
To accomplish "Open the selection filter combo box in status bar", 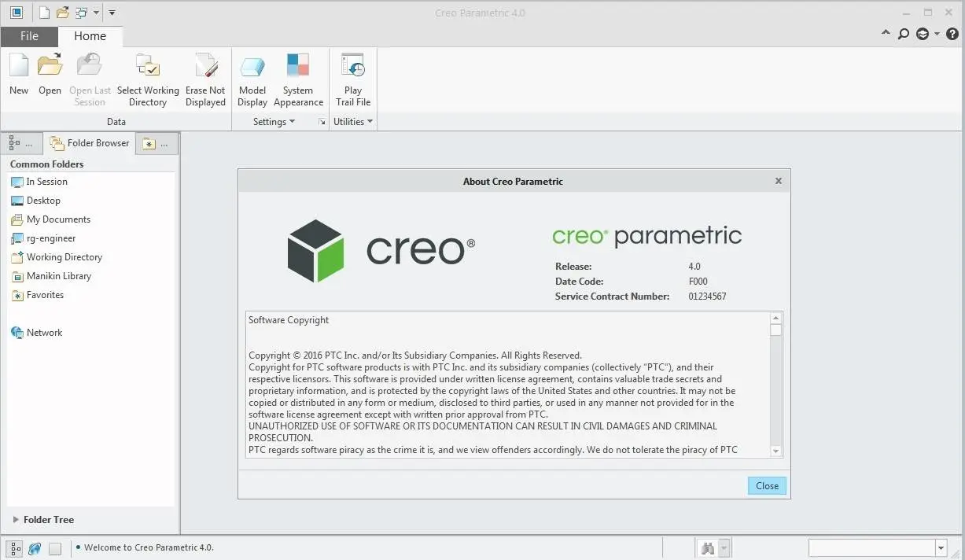I will (x=878, y=548).
